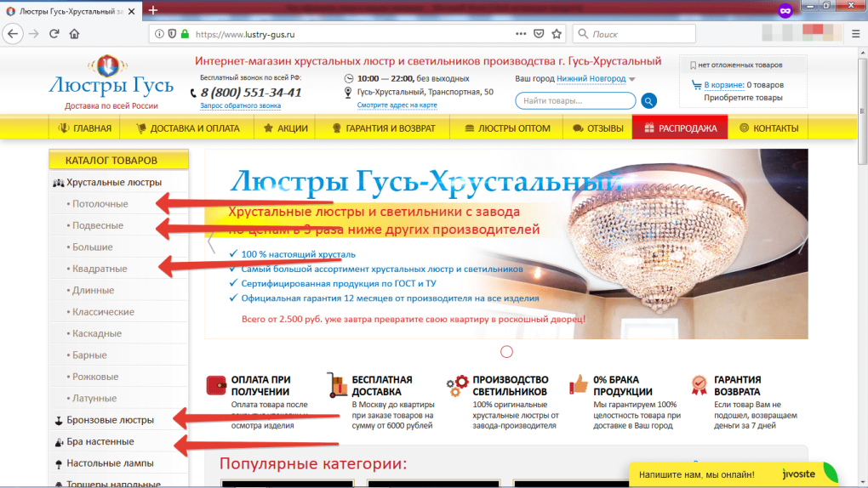Go to Доставка и оплата menu
This screenshot has width=868, height=488.
pyautogui.click(x=188, y=128)
